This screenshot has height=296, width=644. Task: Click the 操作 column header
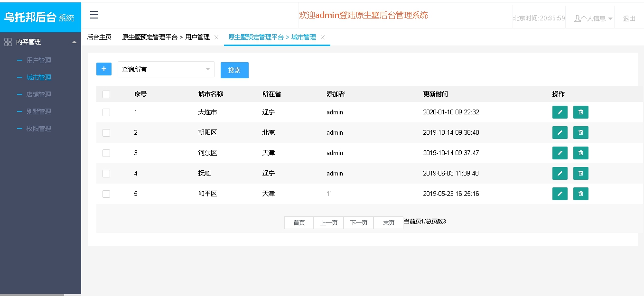559,94
